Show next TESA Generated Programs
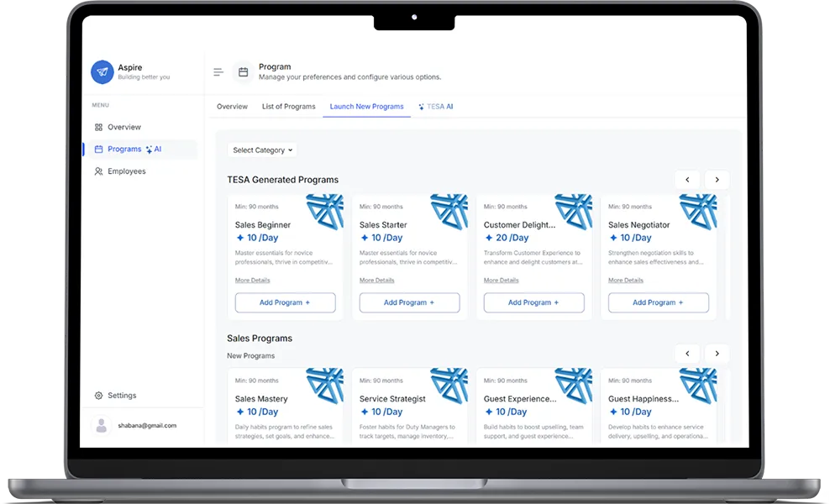830x504 pixels. [x=717, y=180]
